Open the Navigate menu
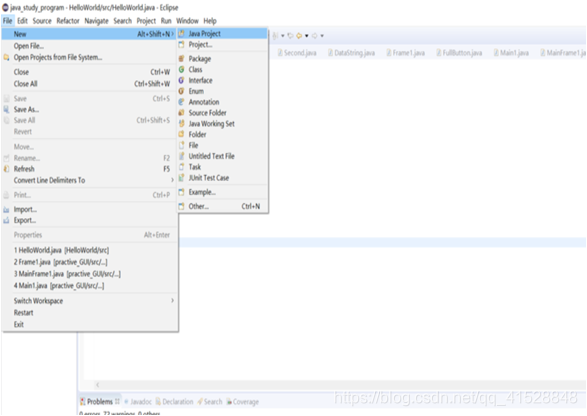 click(x=96, y=21)
